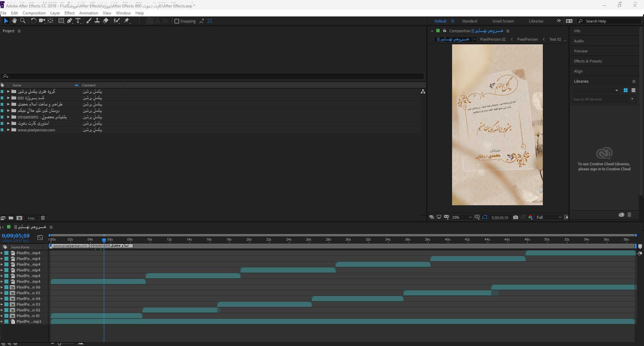The image size is (644, 346).
Task: Show channel with RGB color circles icon
Action: click(530, 217)
